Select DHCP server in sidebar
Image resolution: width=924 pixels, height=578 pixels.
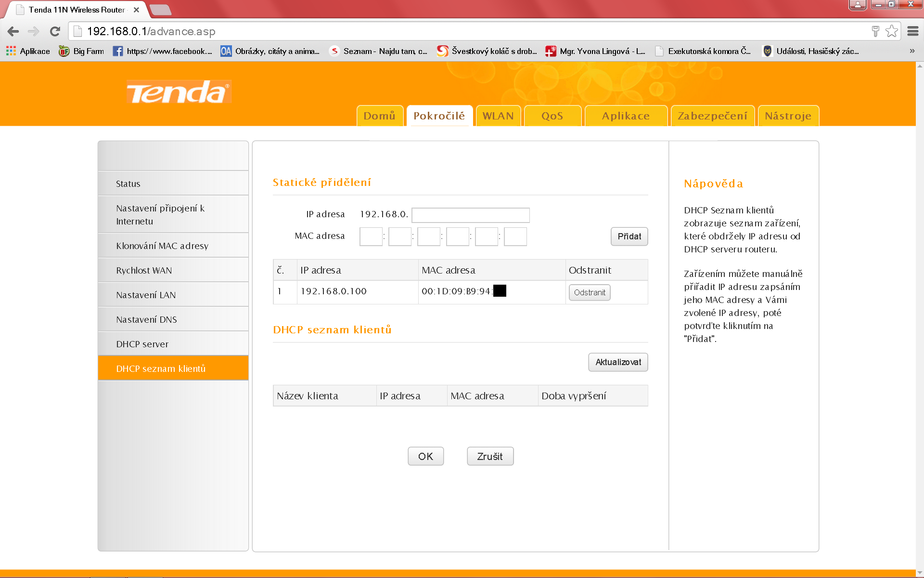[142, 344]
